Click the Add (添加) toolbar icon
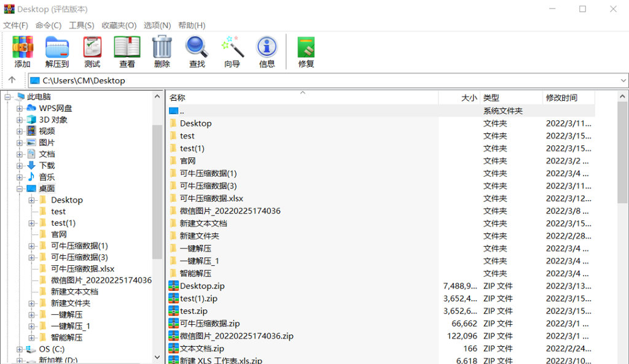Viewport: 629px width, 364px height. (x=23, y=47)
